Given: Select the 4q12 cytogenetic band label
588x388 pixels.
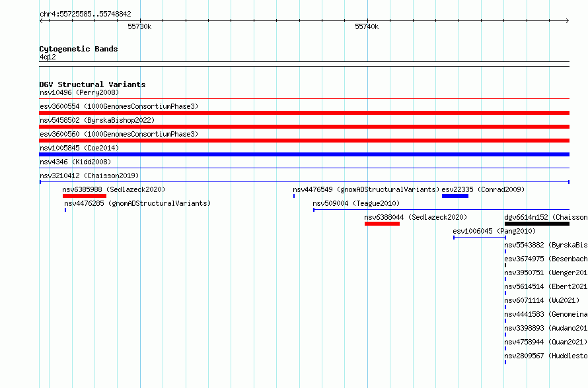Looking at the screenshot, I should click(x=48, y=57).
